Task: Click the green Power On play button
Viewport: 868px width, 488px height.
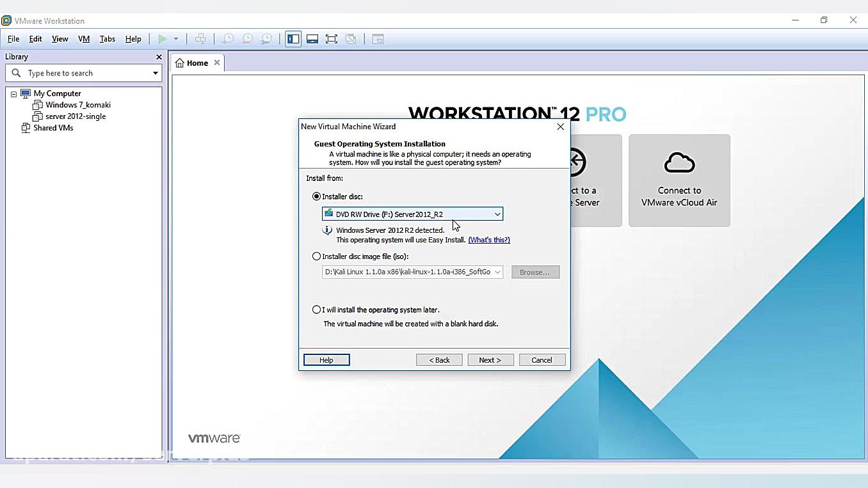Action: 163,39
